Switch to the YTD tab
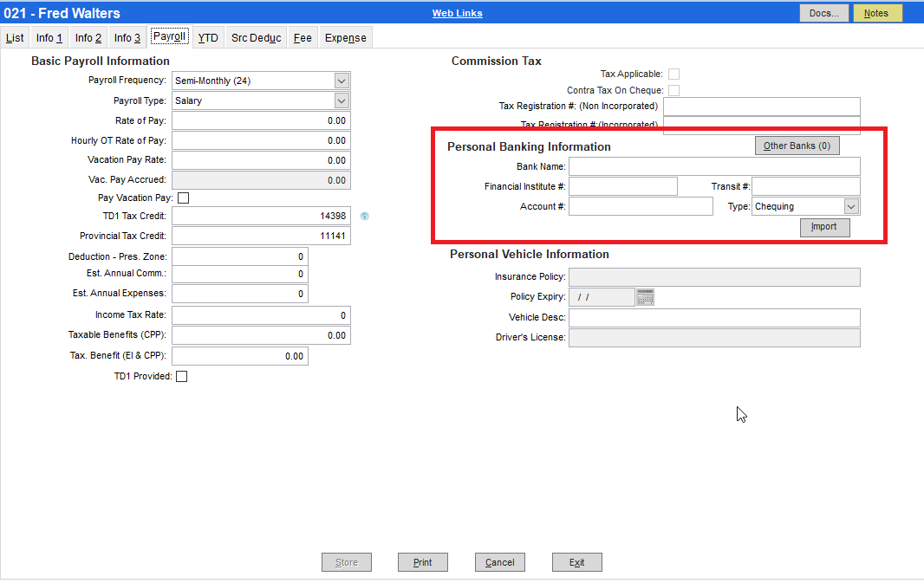This screenshot has width=924, height=583. (x=208, y=37)
